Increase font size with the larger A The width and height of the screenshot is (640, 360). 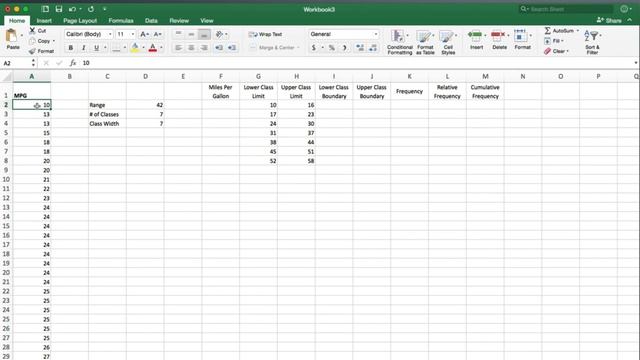(x=144, y=34)
